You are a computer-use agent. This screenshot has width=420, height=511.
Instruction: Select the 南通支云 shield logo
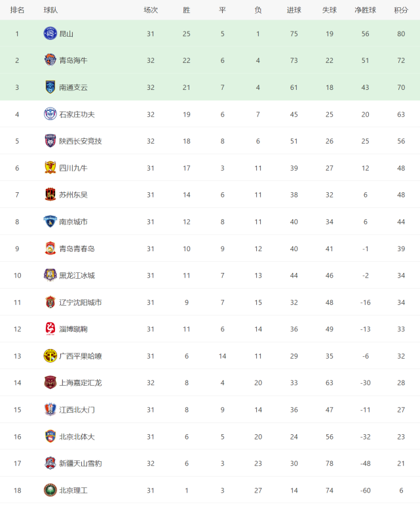50,87
